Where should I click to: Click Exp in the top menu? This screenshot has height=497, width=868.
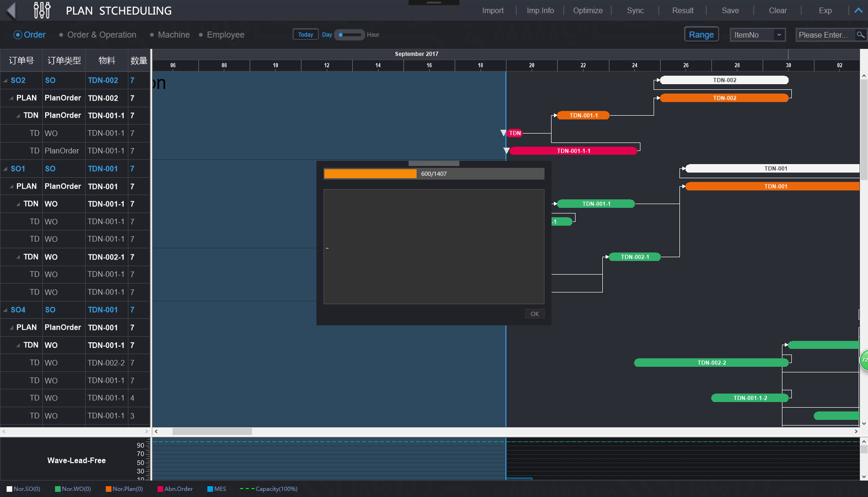pyautogui.click(x=825, y=10)
